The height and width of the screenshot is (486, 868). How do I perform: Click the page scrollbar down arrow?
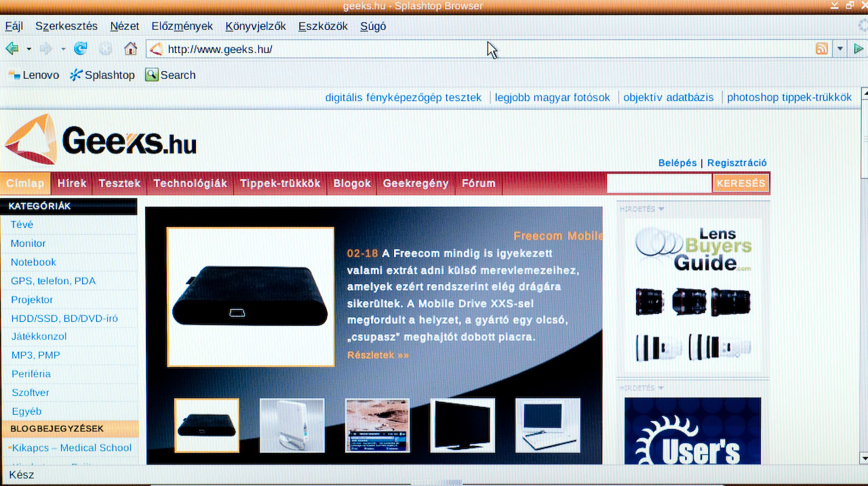pos(863,458)
